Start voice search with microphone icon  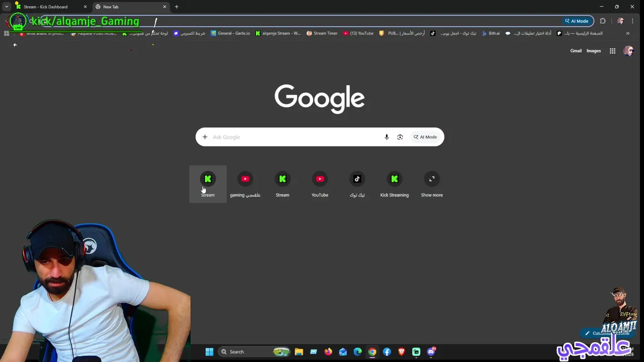(x=386, y=137)
